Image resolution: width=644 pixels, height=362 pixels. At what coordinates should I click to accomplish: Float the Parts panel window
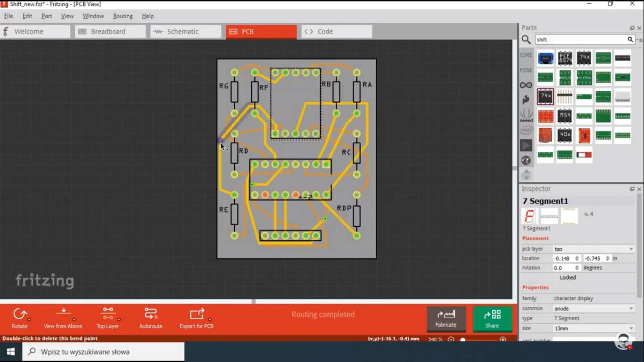632,28
